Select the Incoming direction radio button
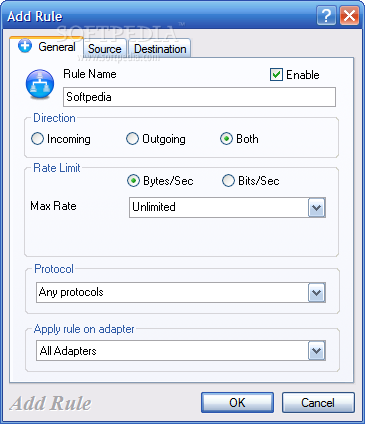This screenshot has height=424, width=365. point(37,139)
